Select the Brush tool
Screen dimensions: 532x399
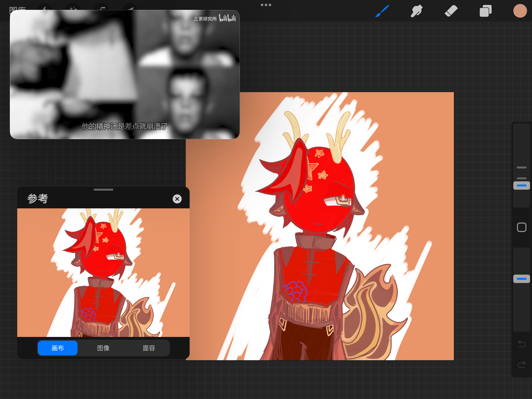(382, 11)
